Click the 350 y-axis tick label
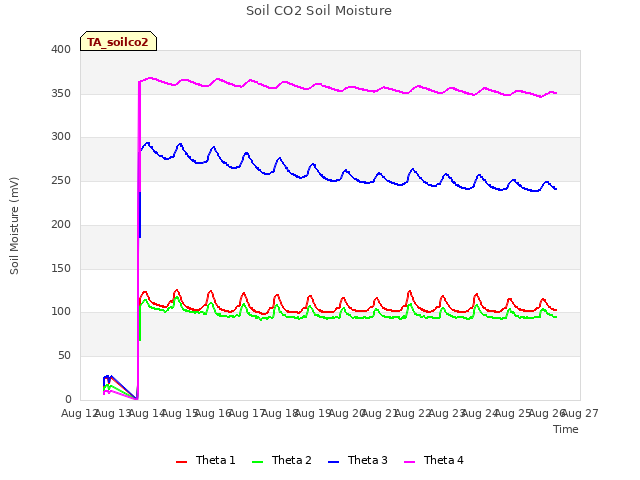640x480 pixels. (x=61, y=93)
